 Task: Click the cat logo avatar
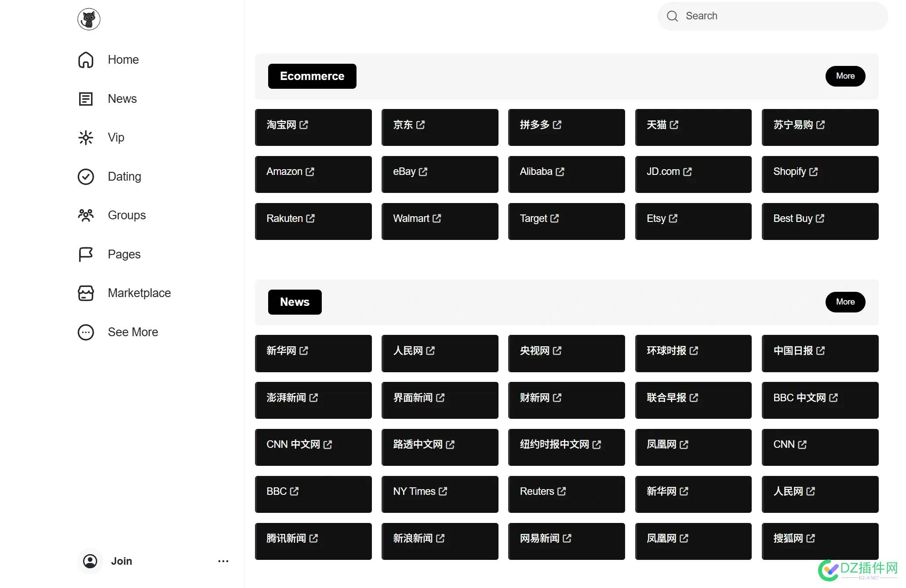(x=89, y=19)
